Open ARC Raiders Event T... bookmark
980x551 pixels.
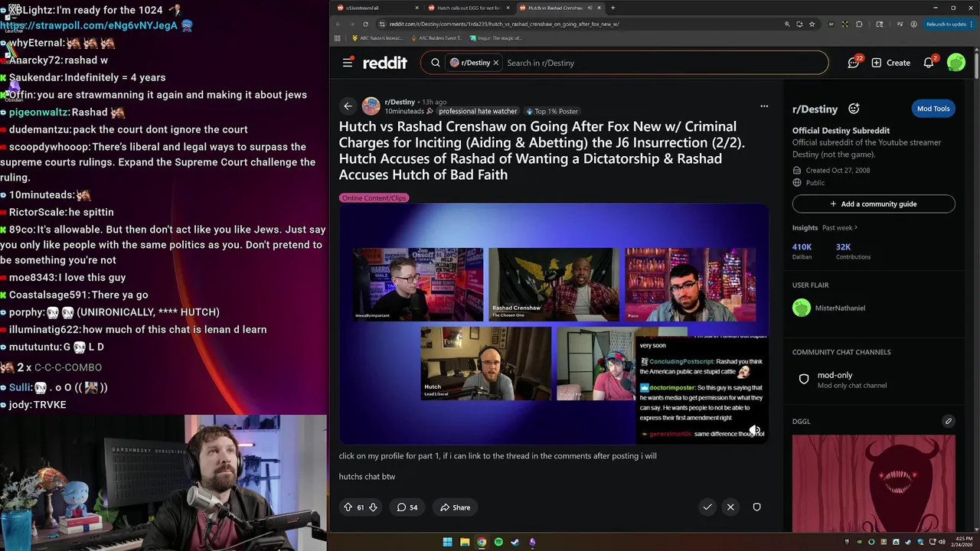pos(436,37)
